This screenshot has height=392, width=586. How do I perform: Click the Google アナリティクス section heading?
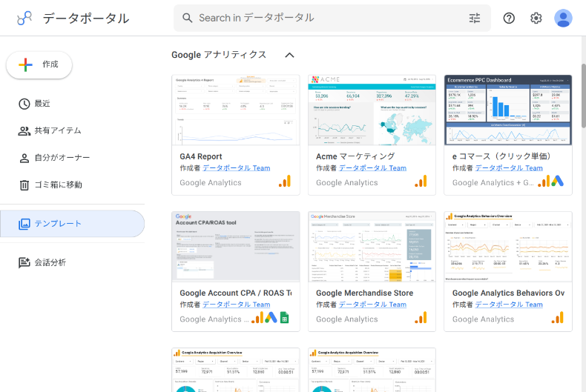coord(219,55)
